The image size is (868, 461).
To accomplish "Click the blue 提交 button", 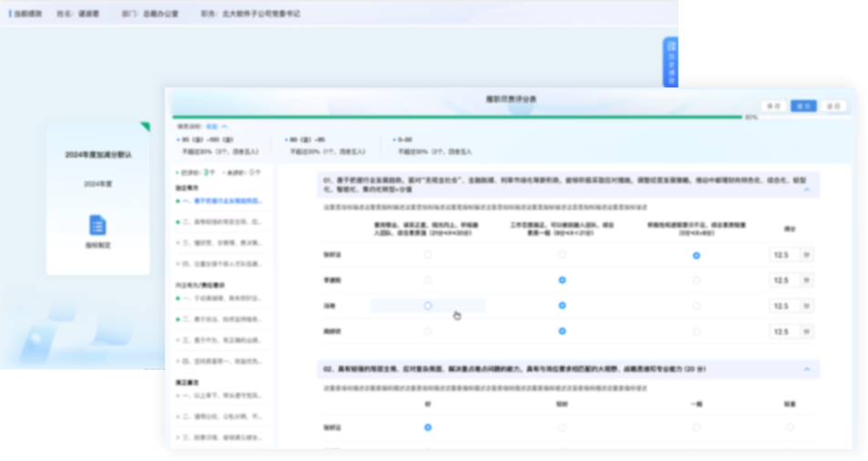I will [x=803, y=106].
